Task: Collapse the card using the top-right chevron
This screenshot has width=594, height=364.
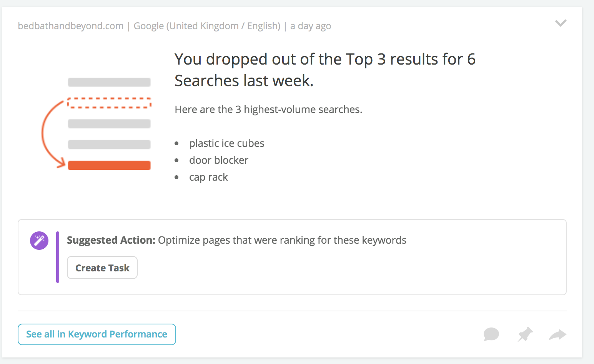Action: 561,23
